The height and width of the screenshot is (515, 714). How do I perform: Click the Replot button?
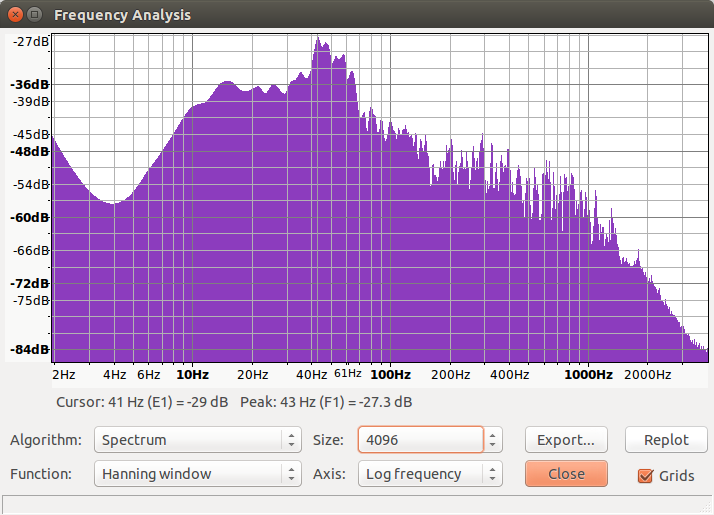(x=666, y=439)
